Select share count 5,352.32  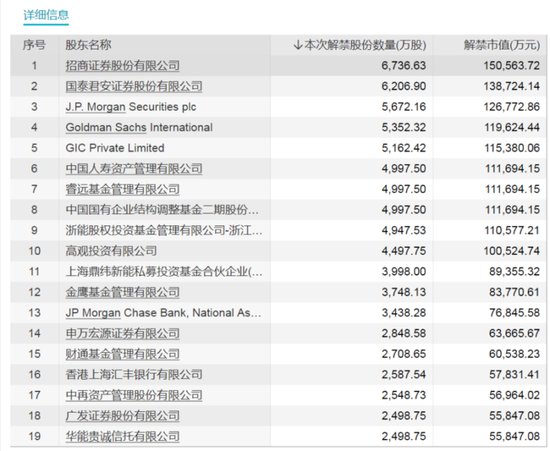(404, 127)
